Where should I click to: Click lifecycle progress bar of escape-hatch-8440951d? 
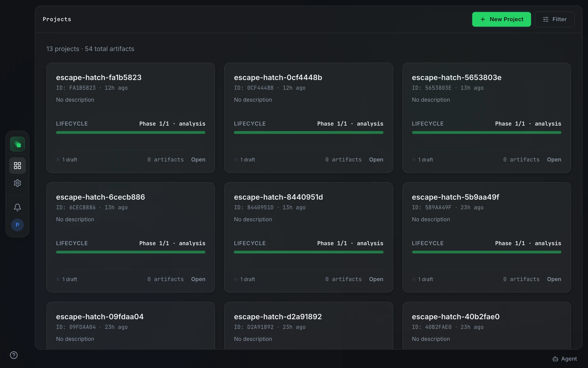pyautogui.click(x=309, y=252)
